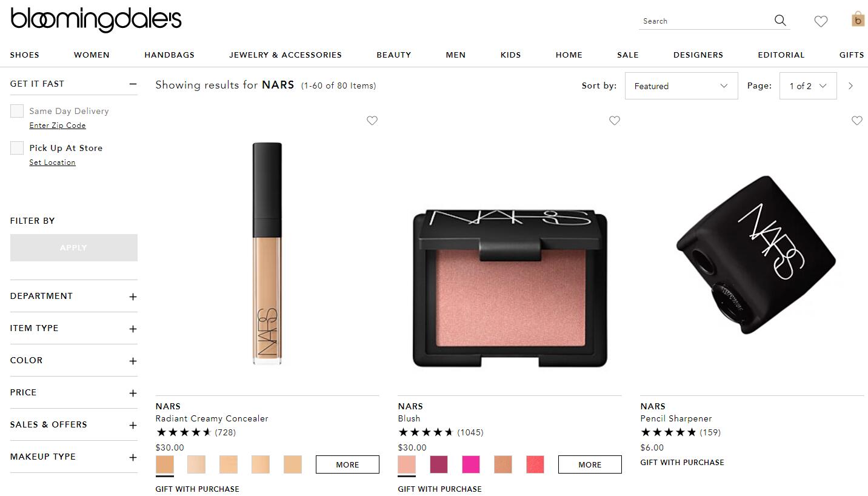Click the Enter Zip Code link
The image size is (868, 496).
tap(58, 126)
